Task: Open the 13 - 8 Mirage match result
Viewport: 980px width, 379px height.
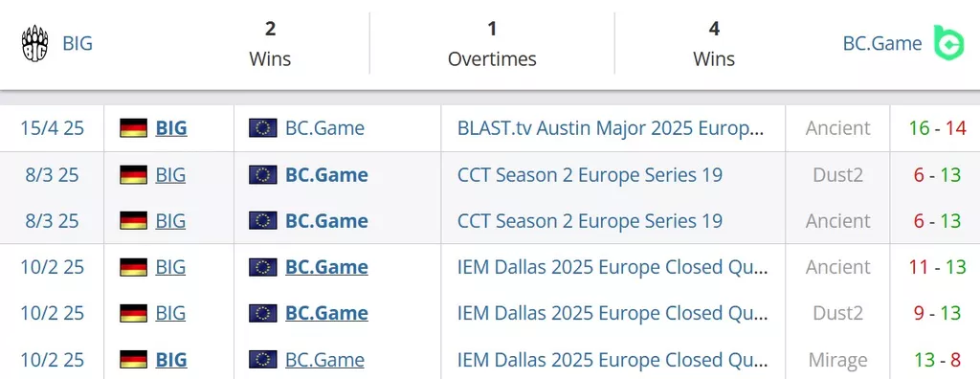Action: click(x=938, y=360)
